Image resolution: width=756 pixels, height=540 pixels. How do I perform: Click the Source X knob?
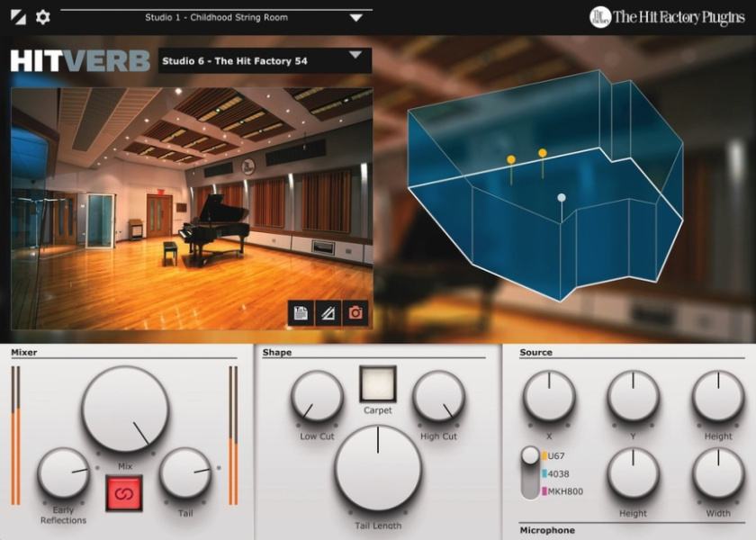[x=549, y=396]
